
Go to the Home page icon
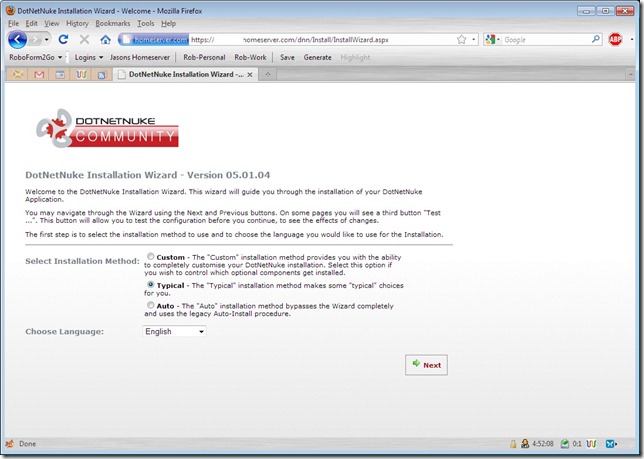coord(106,39)
